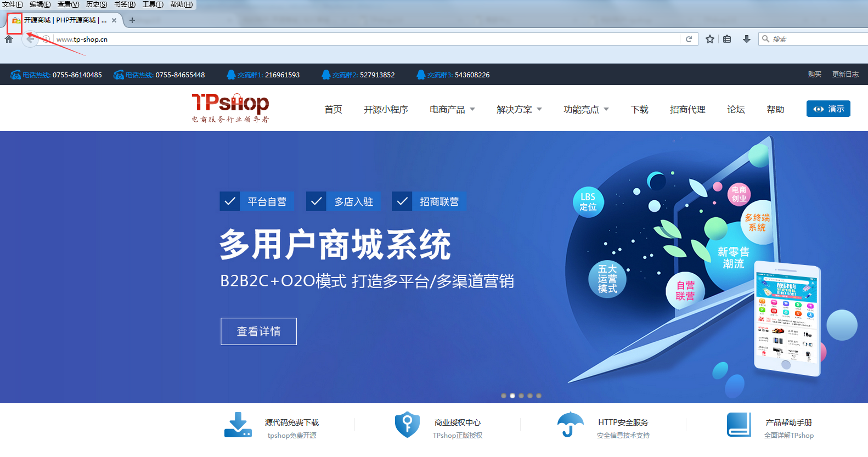
Task: Click the 平台自营 checkmark box
Action: (x=230, y=201)
